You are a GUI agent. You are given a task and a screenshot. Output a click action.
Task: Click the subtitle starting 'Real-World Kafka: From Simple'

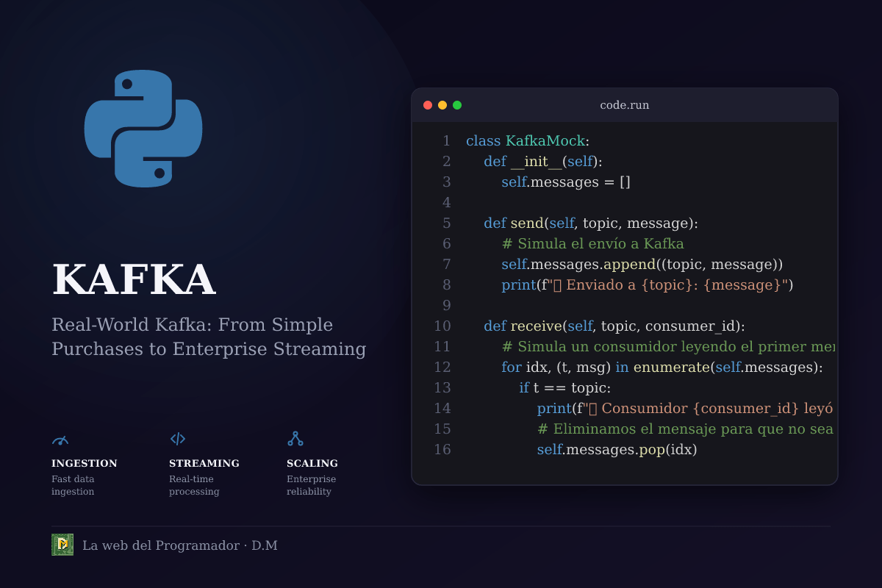point(193,325)
